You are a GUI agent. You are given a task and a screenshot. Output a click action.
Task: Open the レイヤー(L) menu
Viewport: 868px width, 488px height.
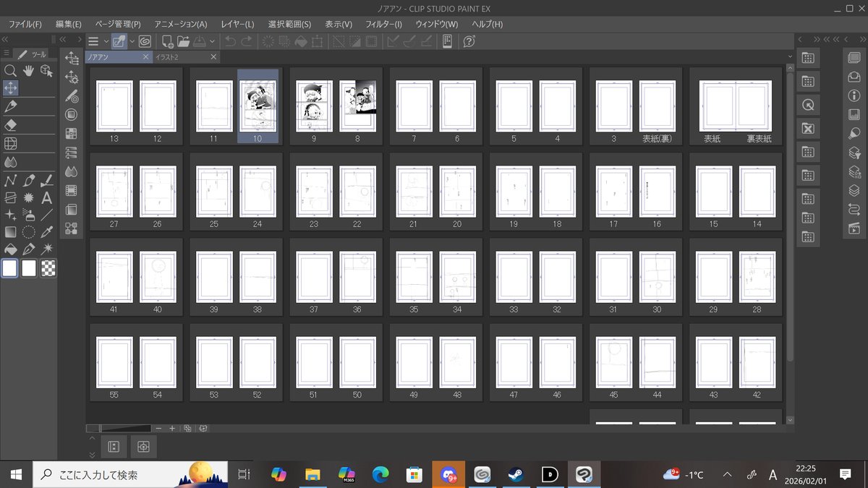[x=238, y=24]
